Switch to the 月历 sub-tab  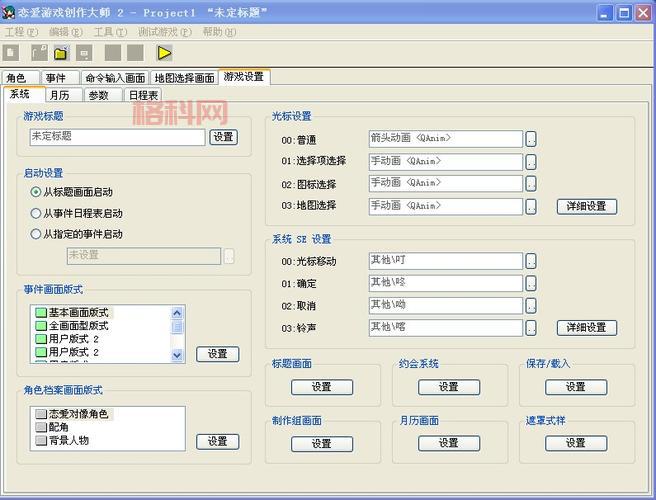[64, 95]
